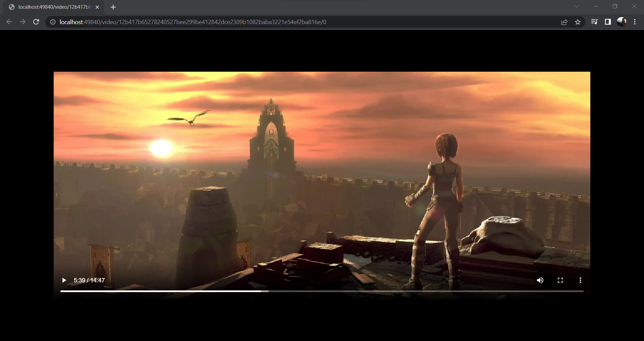This screenshot has width=644, height=341.
Task: Open media controls in toolbar
Action: [x=594, y=22]
